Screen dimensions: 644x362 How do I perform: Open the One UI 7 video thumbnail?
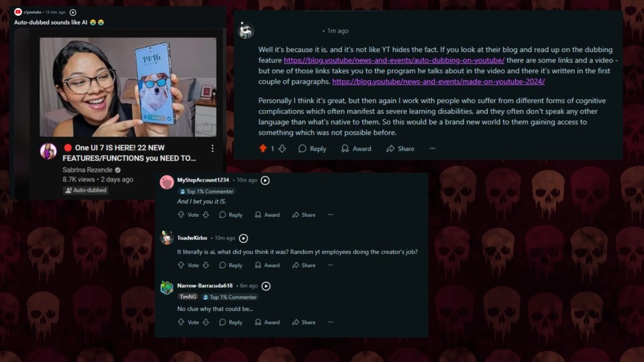[128, 87]
